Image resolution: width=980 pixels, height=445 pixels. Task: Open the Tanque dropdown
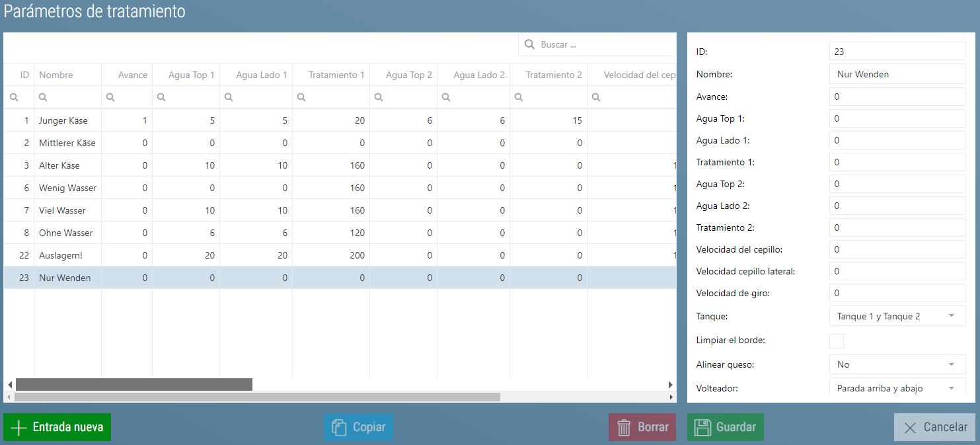coord(897,316)
